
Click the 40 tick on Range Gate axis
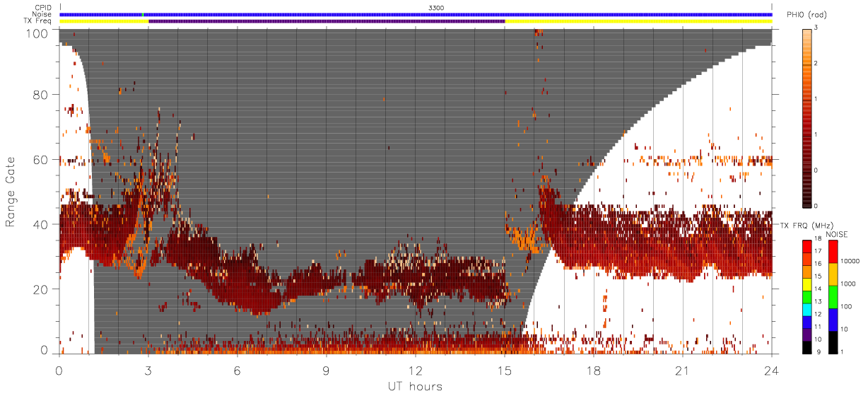pos(41,224)
